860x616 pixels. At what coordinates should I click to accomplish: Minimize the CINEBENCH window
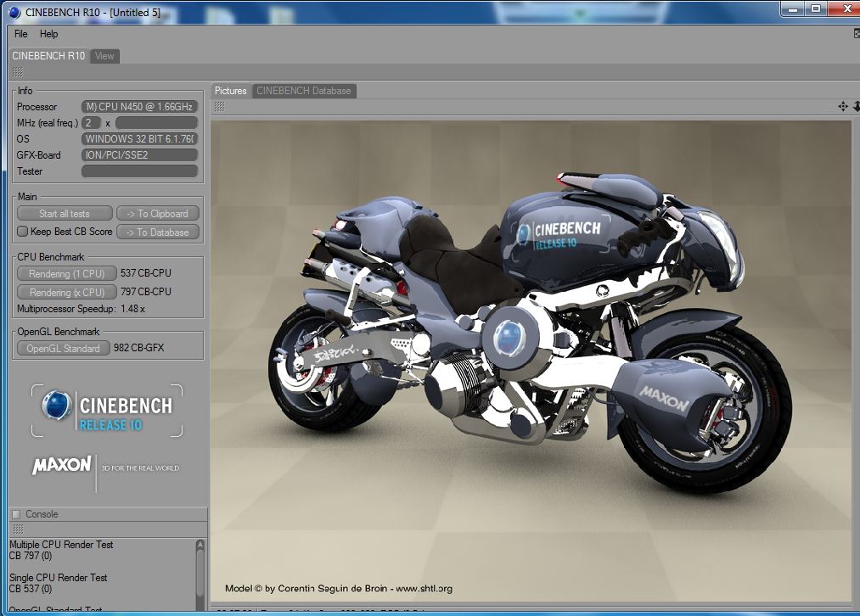click(x=793, y=9)
